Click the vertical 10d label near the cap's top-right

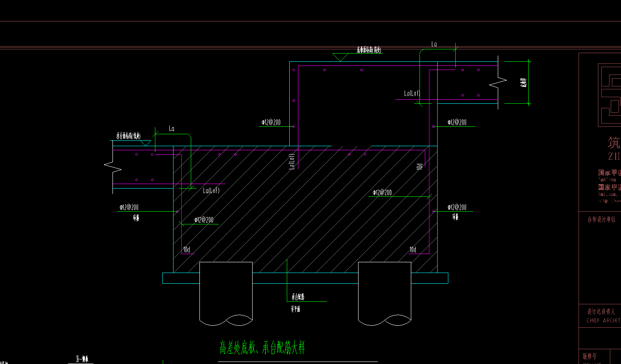(419, 167)
